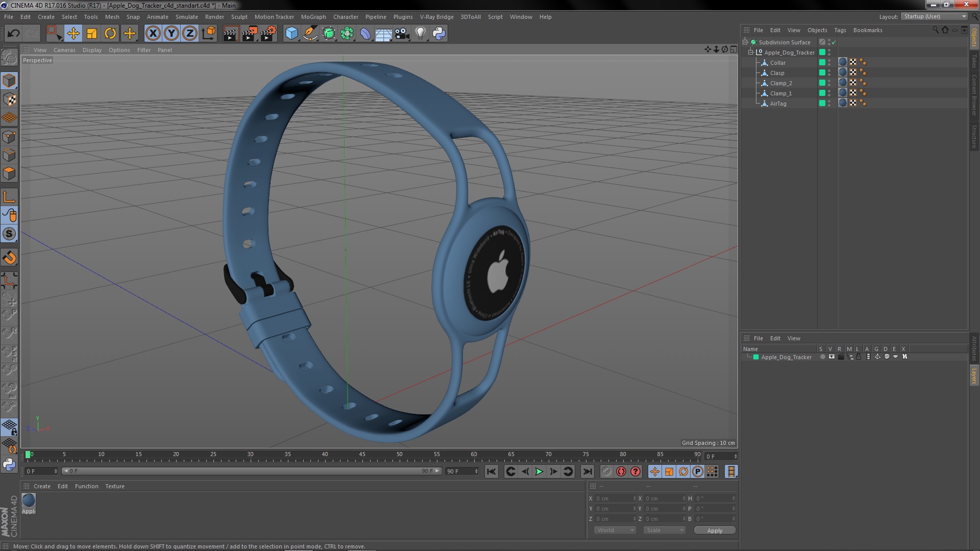This screenshot has height=551, width=980.
Task: Toggle Autokeying button
Action: (x=621, y=472)
